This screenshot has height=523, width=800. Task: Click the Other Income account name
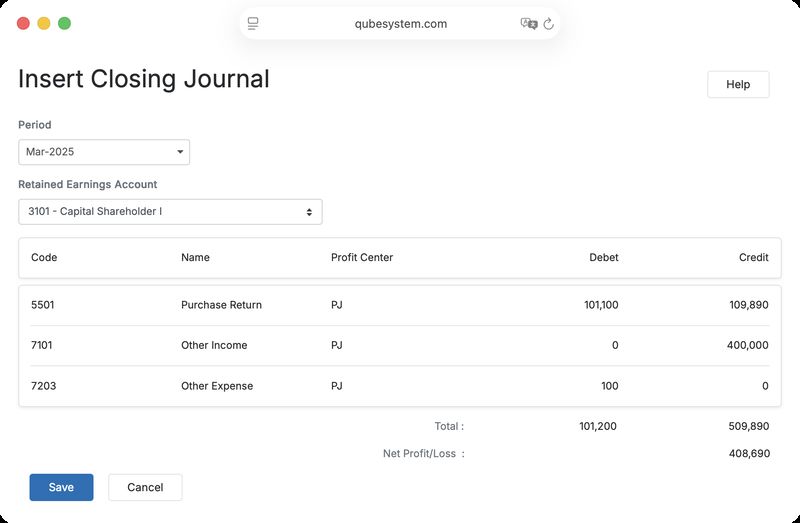[x=214, y=345]
